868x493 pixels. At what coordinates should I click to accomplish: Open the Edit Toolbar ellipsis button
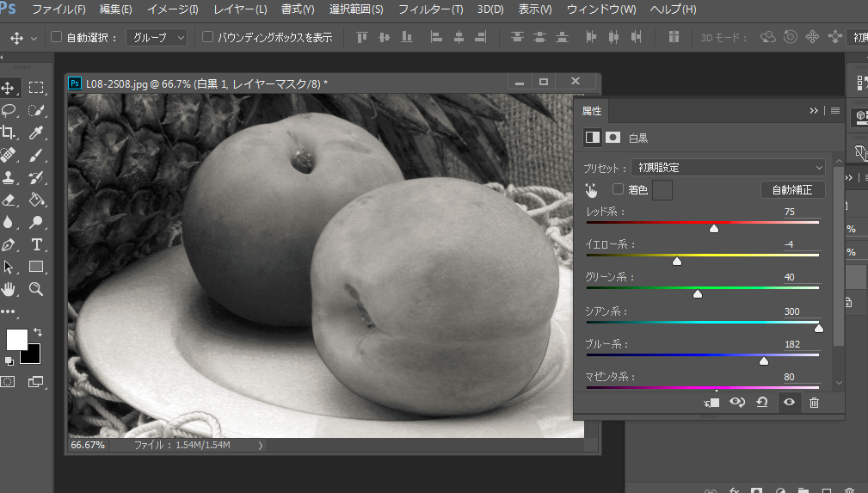pyautogui.click(x=8, y=311)
